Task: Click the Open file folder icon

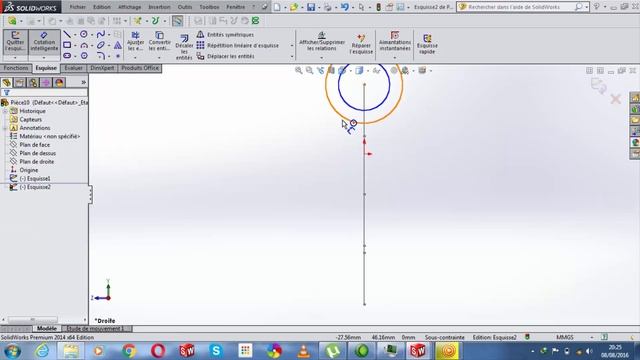Action: [x=294, y=7]
